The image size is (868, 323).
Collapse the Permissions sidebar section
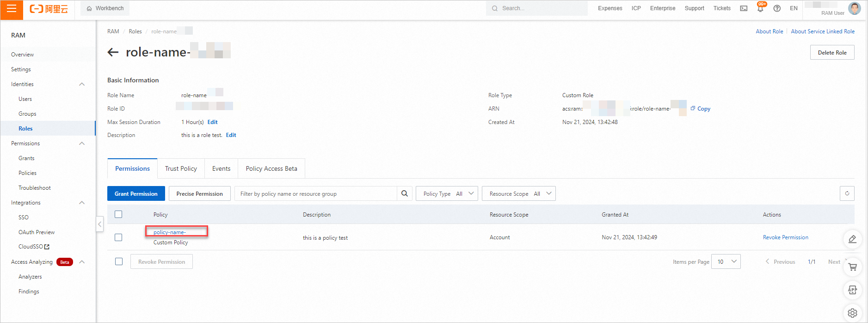click(x=82, y=143)
